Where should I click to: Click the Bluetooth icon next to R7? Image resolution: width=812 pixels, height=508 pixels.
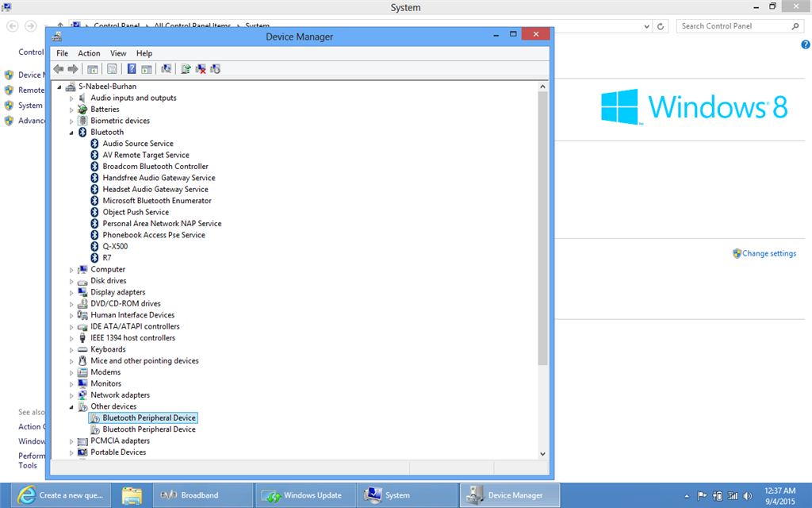click(94, 258)
